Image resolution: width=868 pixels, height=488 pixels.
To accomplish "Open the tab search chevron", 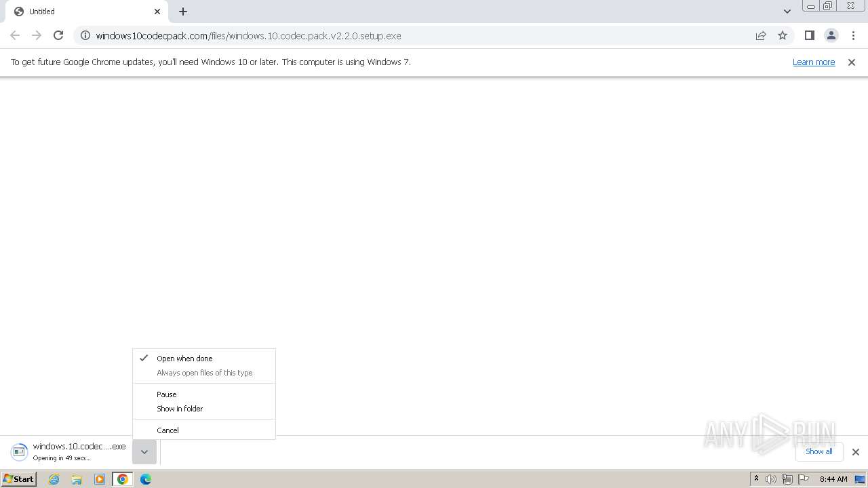I will pos(787,12).
